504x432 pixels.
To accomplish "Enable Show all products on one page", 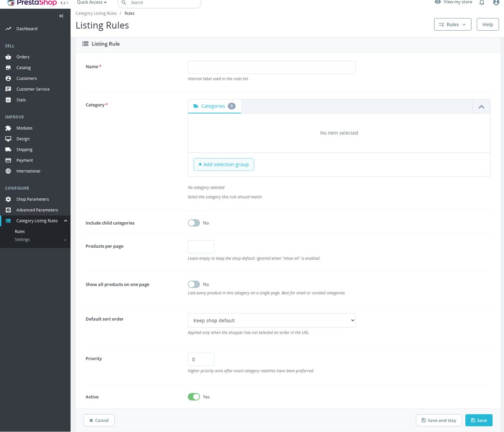I will (x=194, y=284).
